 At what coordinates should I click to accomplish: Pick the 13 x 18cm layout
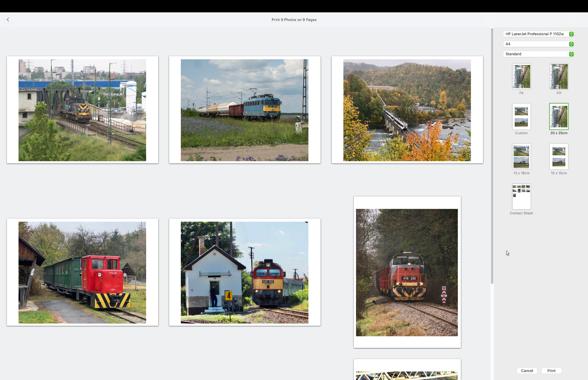click(x=521, y=156)
